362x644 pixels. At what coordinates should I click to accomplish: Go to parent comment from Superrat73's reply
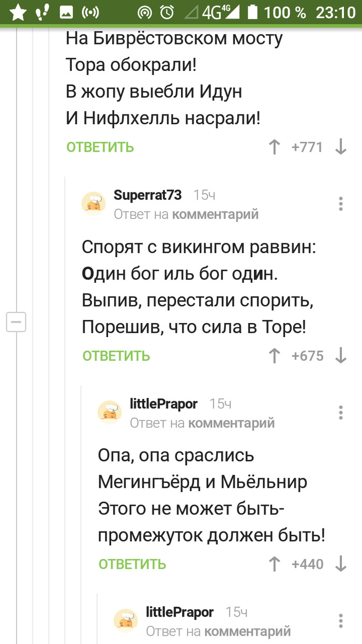click(x=215, y=214)
